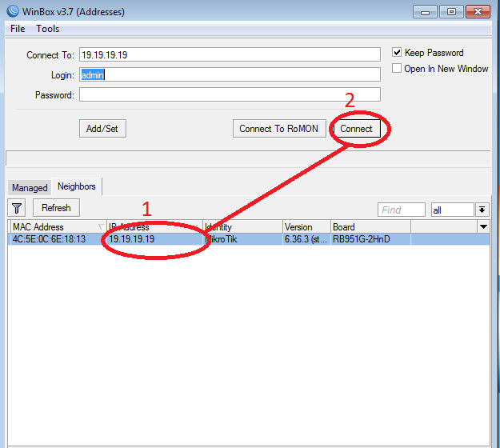Open the File menu
500x448 pixels.
(x=18, y=29)
